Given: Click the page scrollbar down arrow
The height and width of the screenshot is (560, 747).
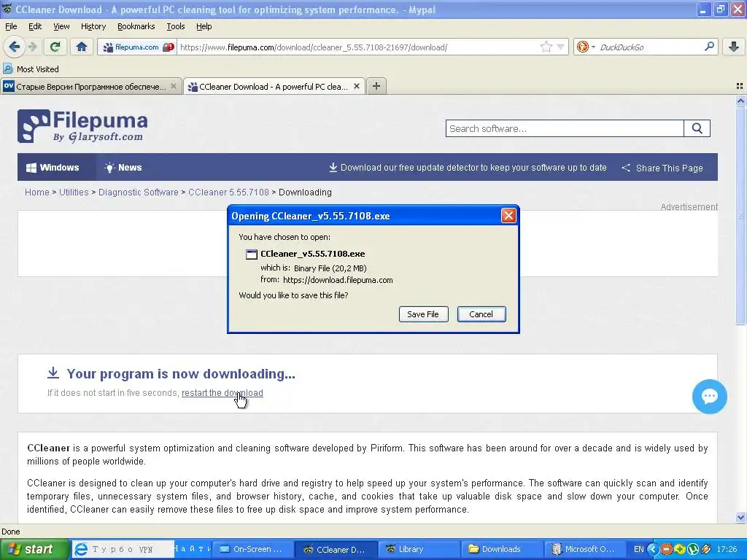Looking at the screenshot, I should pos(740,517).
